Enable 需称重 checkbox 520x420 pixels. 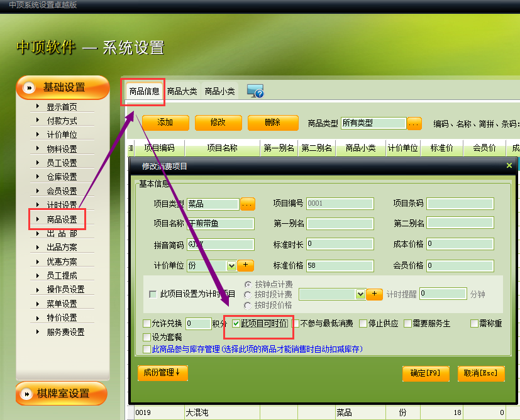(x=474, y=323)
